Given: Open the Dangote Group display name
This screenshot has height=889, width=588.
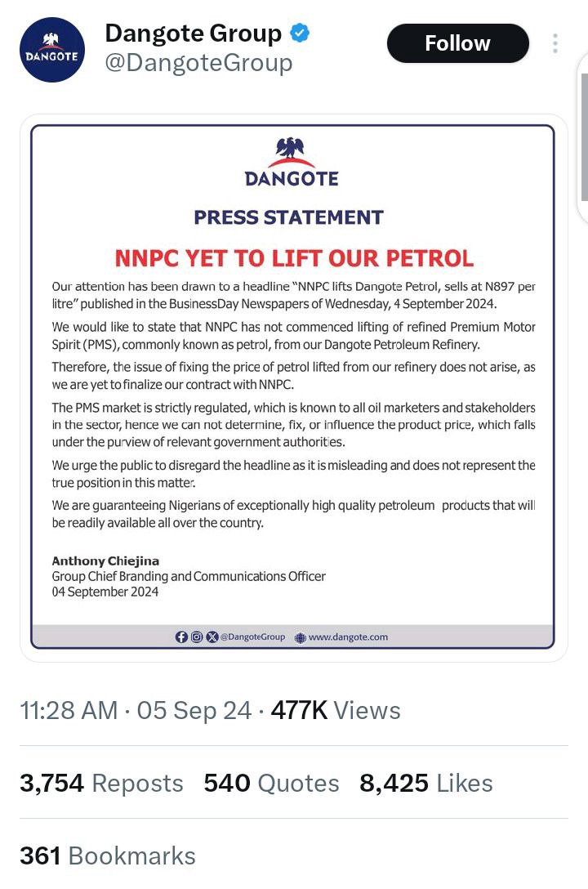Looking at the screenshot, I should click(194, 33).
